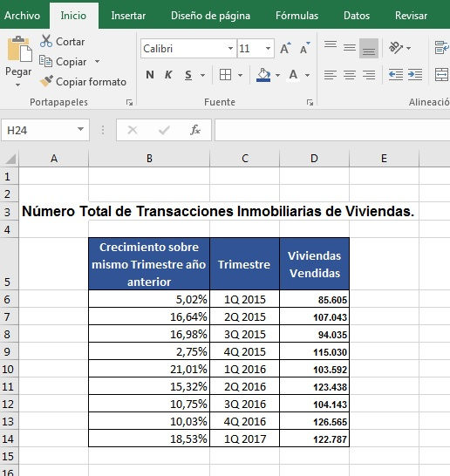Select column B header

[x=149, y=159]
